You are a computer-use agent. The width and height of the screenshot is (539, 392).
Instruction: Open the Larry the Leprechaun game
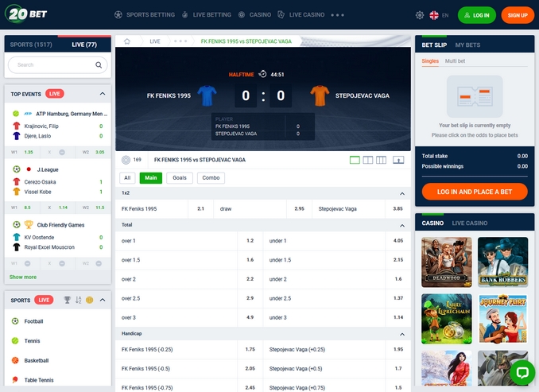click(x=447, y=319)
